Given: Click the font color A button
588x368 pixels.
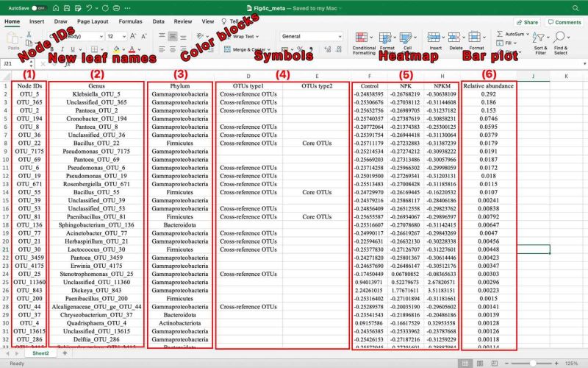Looking at the screenshot, I should coord(132,49).
